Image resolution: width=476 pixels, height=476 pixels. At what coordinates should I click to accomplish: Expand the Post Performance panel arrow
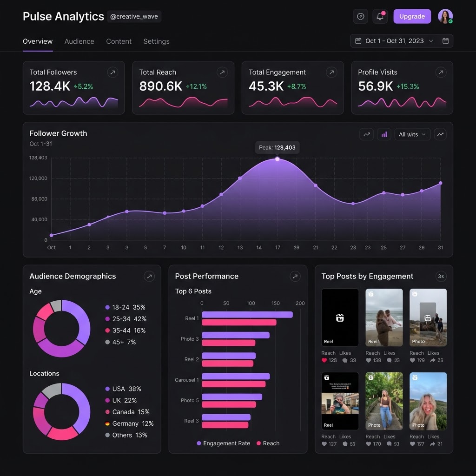[295, 276]
